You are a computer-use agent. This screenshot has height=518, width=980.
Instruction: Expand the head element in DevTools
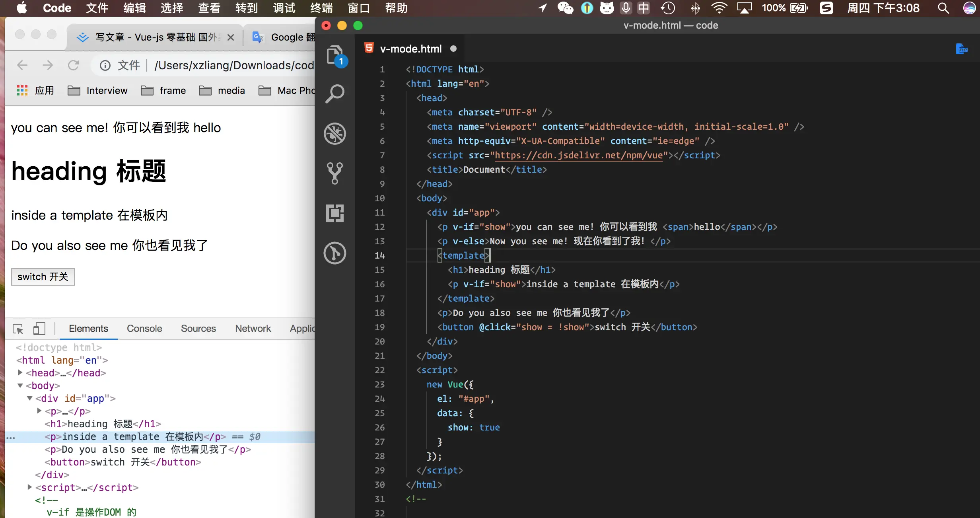20,373
